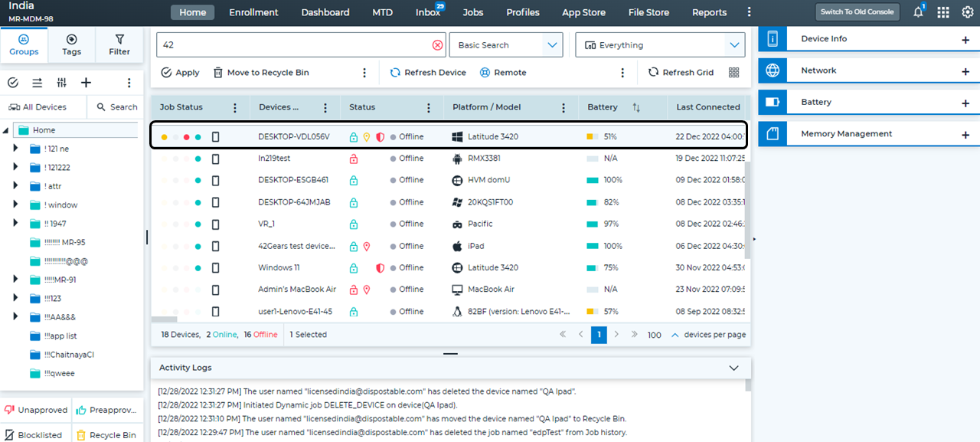The height and width of the screenshot is (442, 980).
Task: Open Devices column menu kebab
Action: pos(325,107)
